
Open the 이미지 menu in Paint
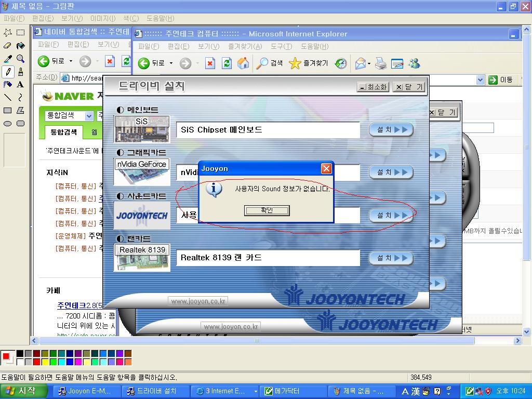tap(103, 18)
